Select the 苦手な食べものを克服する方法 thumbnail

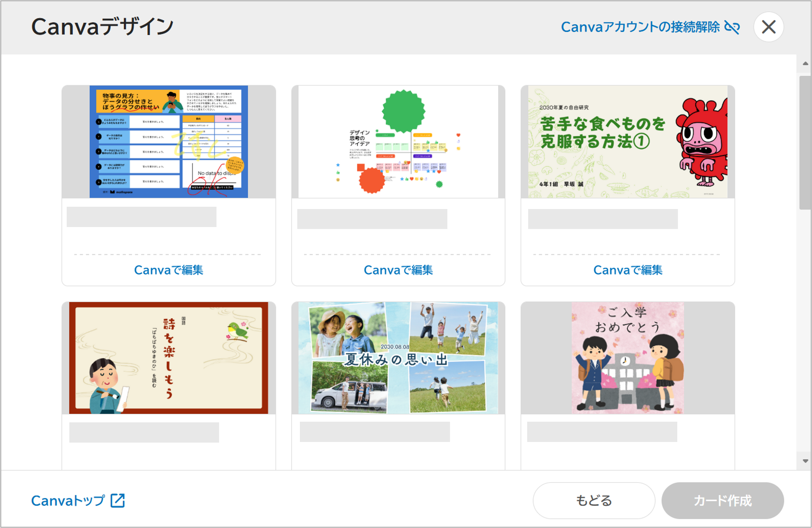click(628, 142)
